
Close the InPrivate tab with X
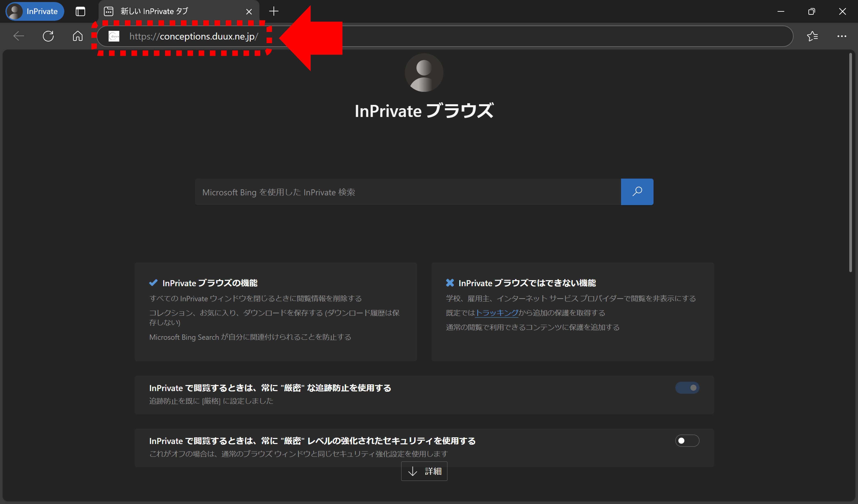click(x=249, y=12)
